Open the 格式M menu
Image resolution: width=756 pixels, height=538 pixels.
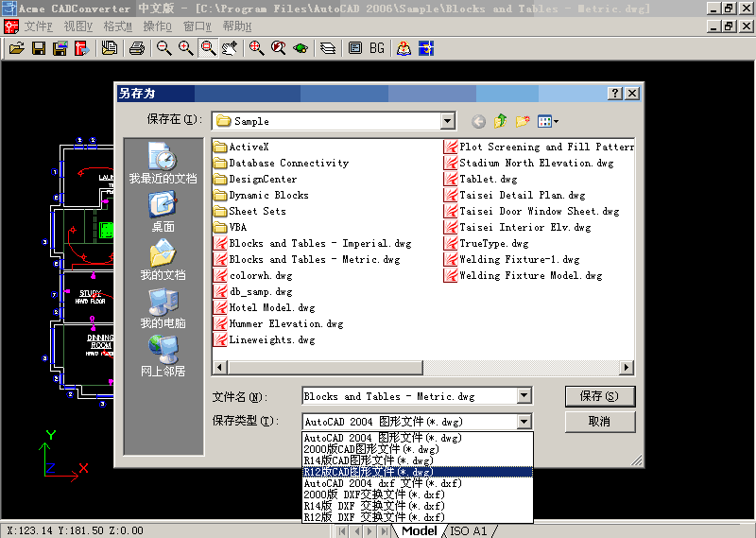[x=117, y=26]
